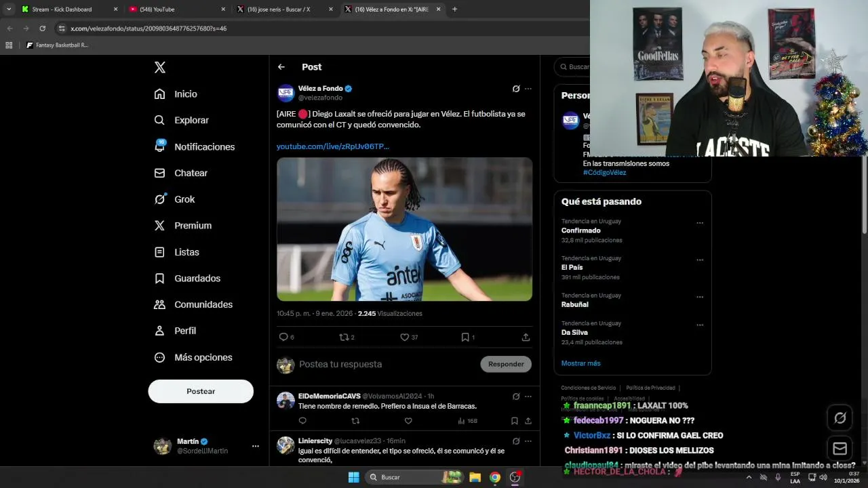Image resolution: width=868 pixels, height=488 pixels.
Task: Open the Premium page
Action: coord(182,226)
